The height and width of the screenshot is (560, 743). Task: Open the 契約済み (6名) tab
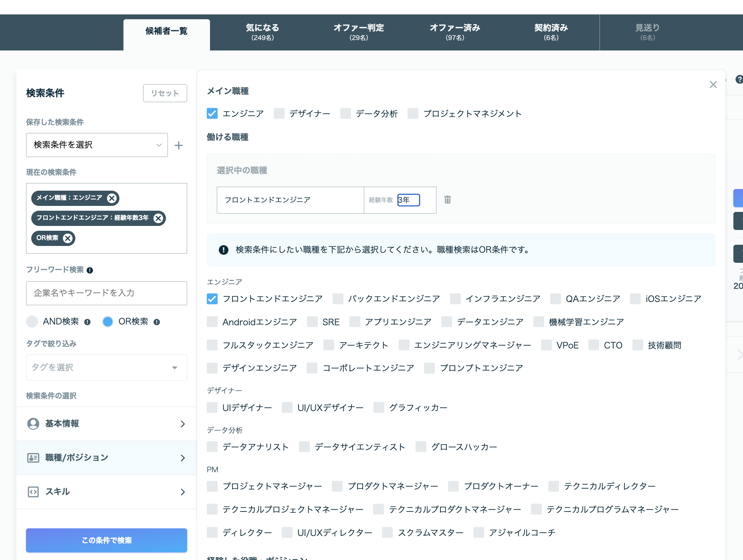[551, 32]
